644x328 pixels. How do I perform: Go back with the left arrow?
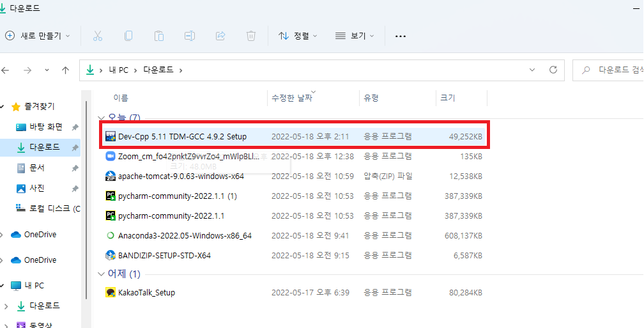pos(5,70)
